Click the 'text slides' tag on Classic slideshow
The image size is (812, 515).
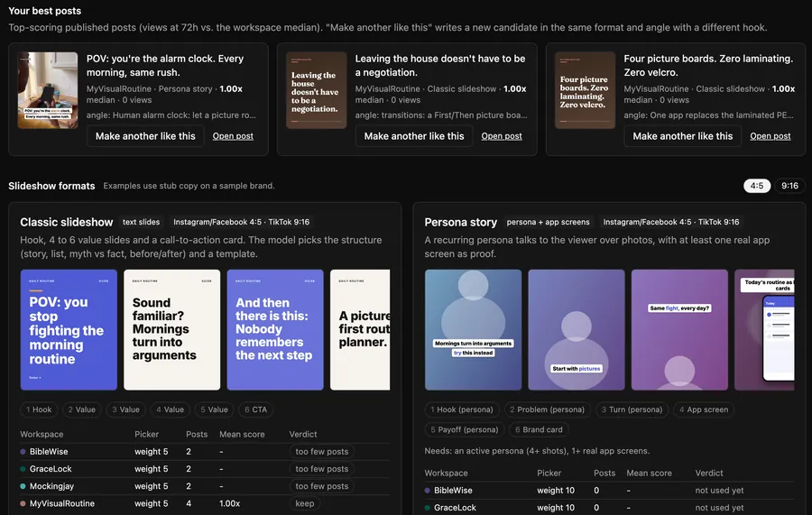[141, 222]
